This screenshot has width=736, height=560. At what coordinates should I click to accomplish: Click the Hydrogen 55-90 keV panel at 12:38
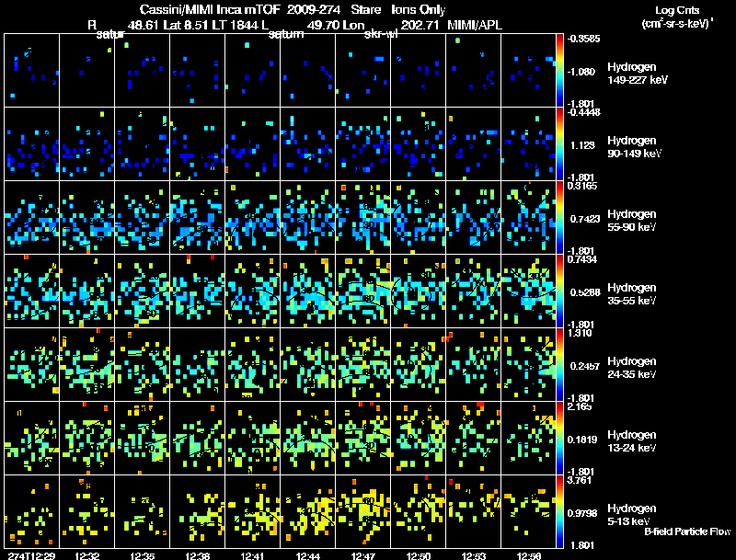[x=198, y=218]
